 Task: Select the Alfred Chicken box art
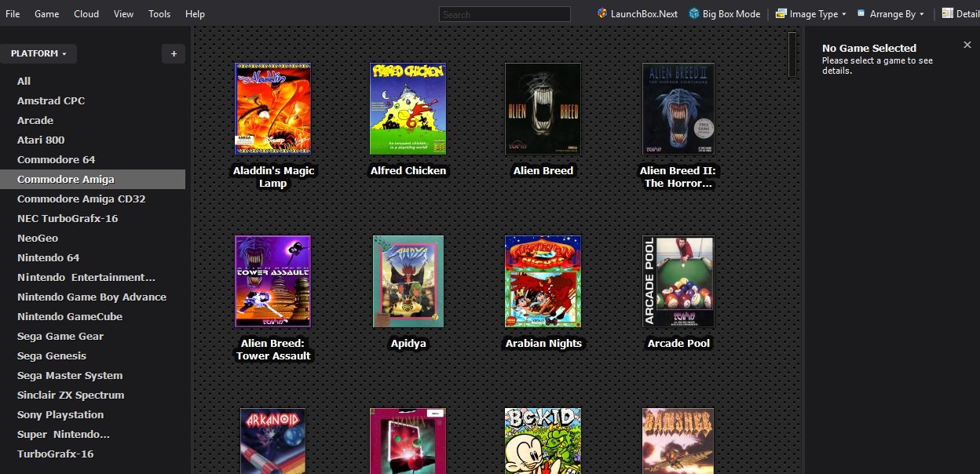coord(408,109)
